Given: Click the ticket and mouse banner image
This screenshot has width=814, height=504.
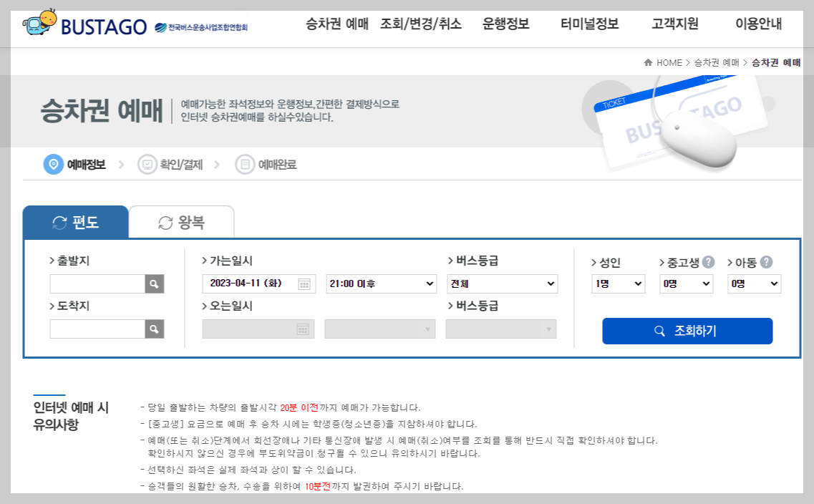Looking at the screenshot, I should tap(679, 125).
